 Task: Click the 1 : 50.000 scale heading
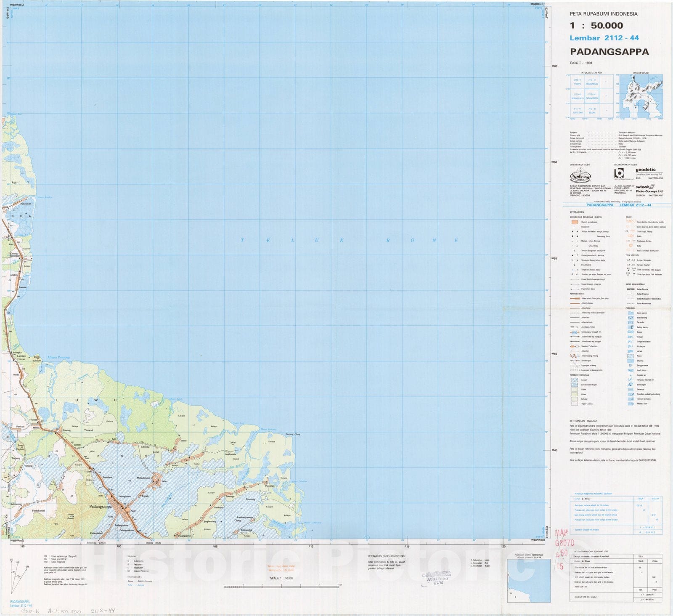click(596, 25)
